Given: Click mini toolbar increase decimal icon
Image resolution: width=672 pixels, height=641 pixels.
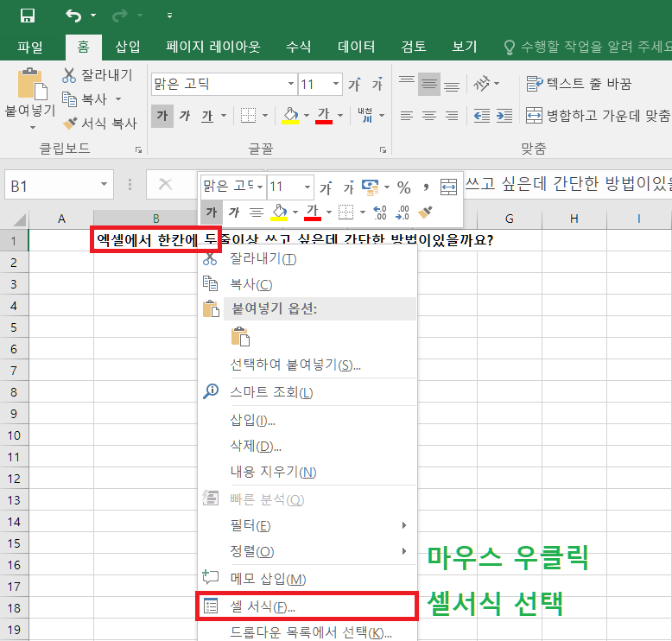Looking at the screenshot, I should point(380,213).
